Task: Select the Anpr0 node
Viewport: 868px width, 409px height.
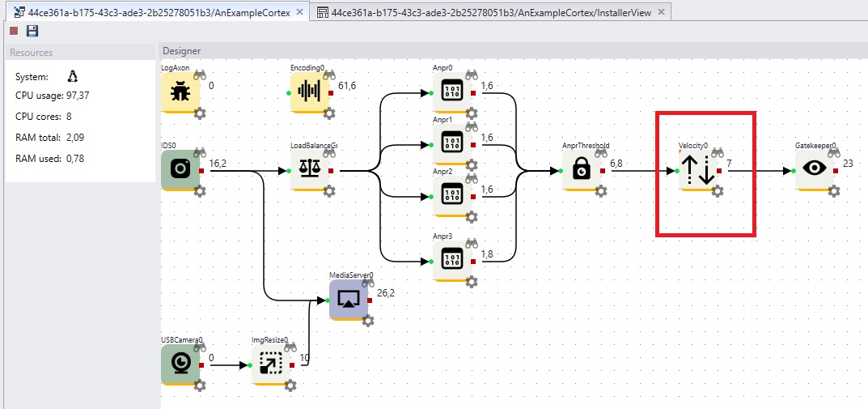Action: click(451, 92)
